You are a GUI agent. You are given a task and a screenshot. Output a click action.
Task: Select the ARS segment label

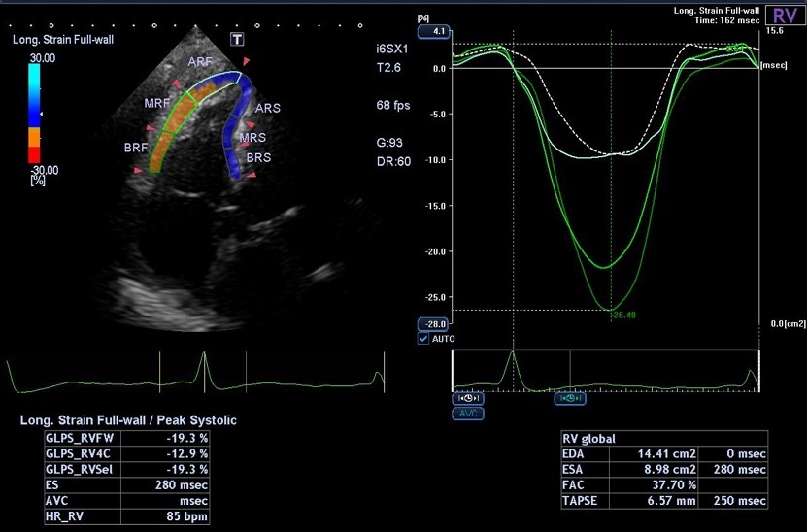point(267,109)
